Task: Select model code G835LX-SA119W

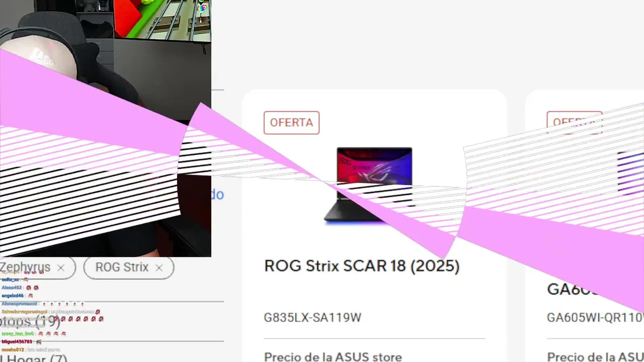Action: tap(312, 318)
